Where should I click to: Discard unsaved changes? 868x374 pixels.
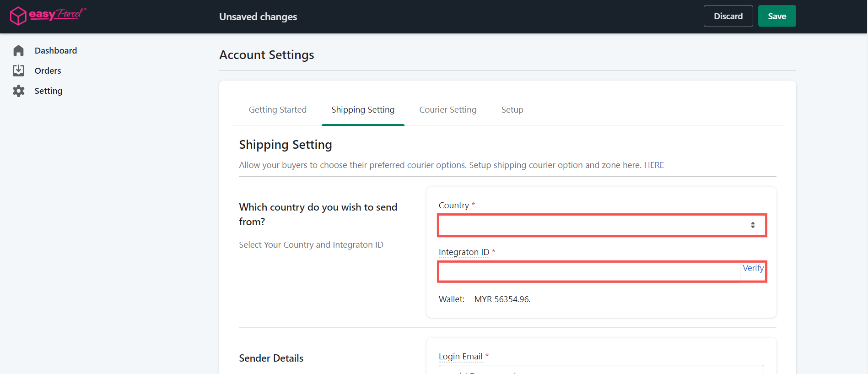[x=728, y=16]
